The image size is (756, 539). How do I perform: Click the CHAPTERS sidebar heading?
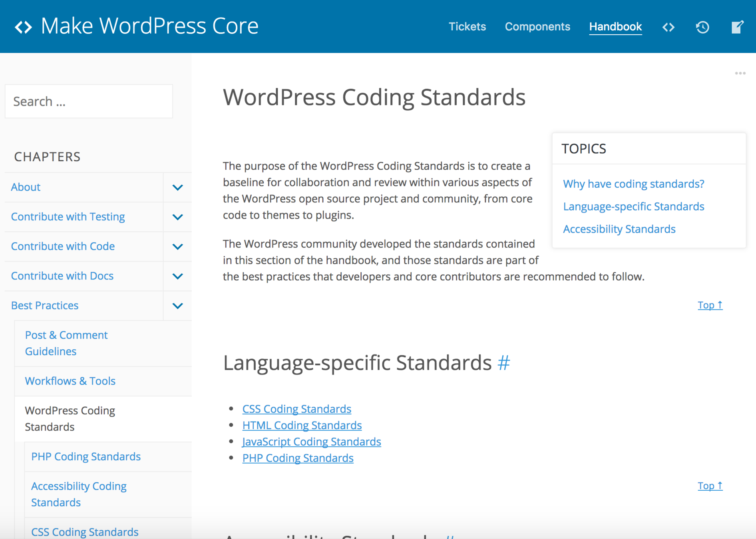click(x=47, y=157)
